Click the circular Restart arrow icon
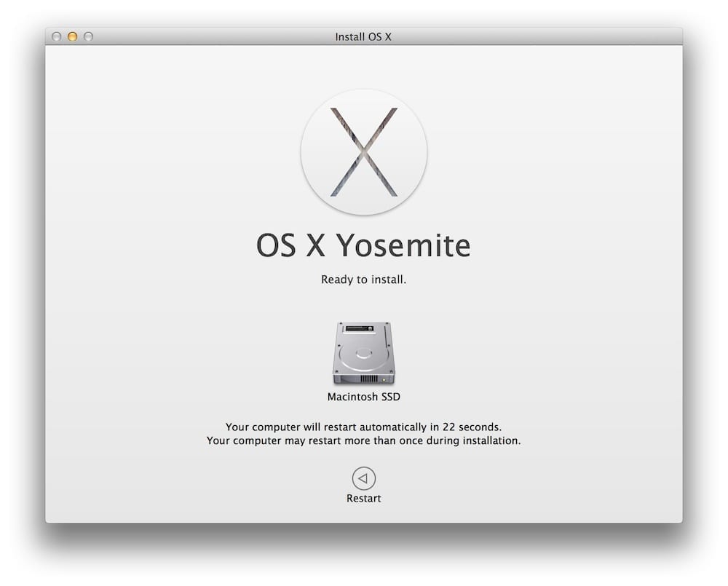 (x=363, y=478)
